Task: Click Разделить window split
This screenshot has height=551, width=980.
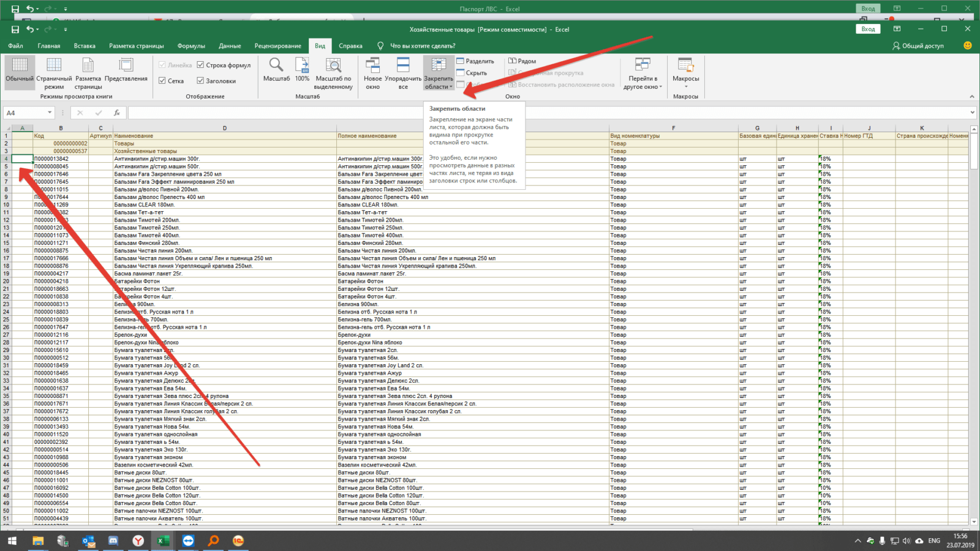Action: 475,61
